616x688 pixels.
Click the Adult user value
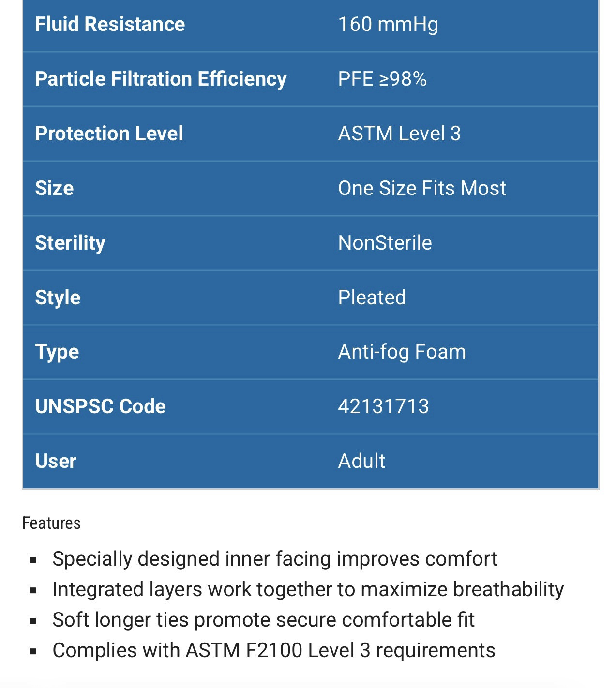(x=361, y=461)
